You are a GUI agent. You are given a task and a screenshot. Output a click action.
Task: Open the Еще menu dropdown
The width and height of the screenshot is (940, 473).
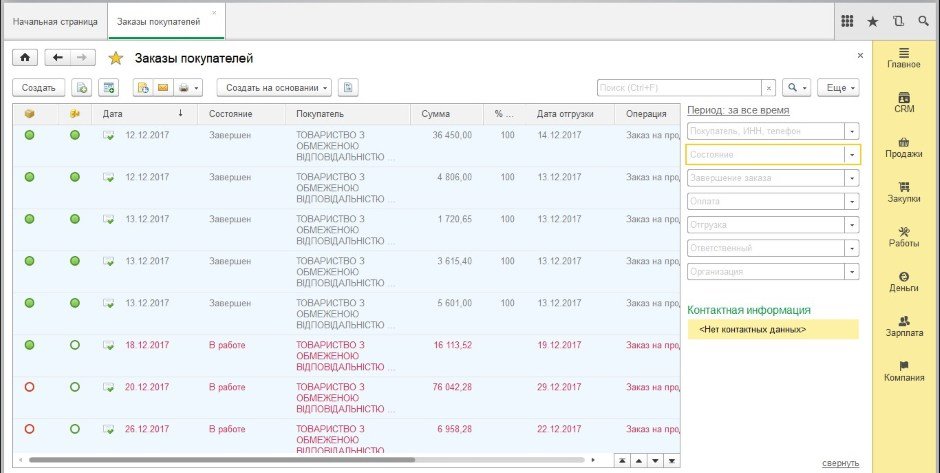pos(837,88)
